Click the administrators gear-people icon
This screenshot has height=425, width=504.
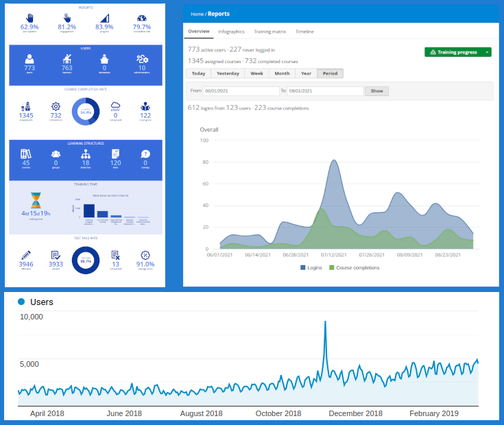pyautogui.click(x=142, y=58)
